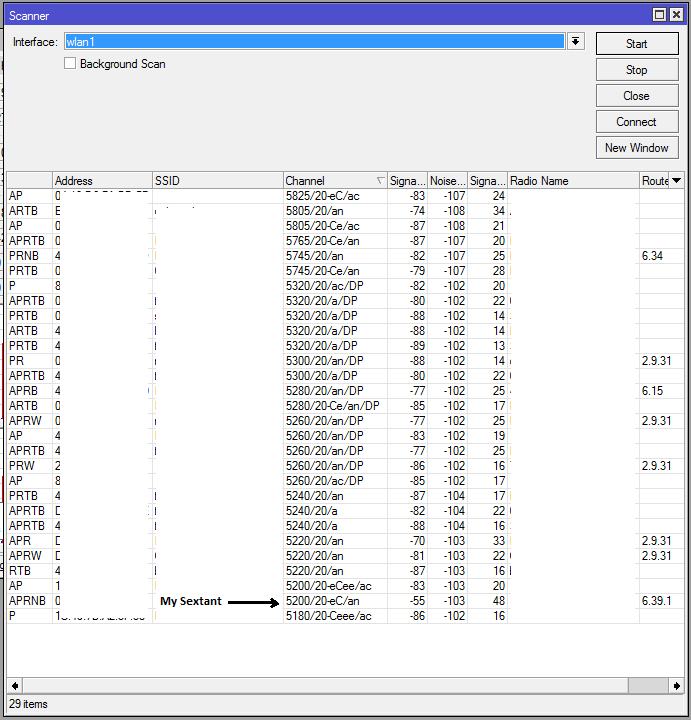Enable the Background Scan checkbox
691x720 pixels.
pyautogui.click(x=70, y=63)
